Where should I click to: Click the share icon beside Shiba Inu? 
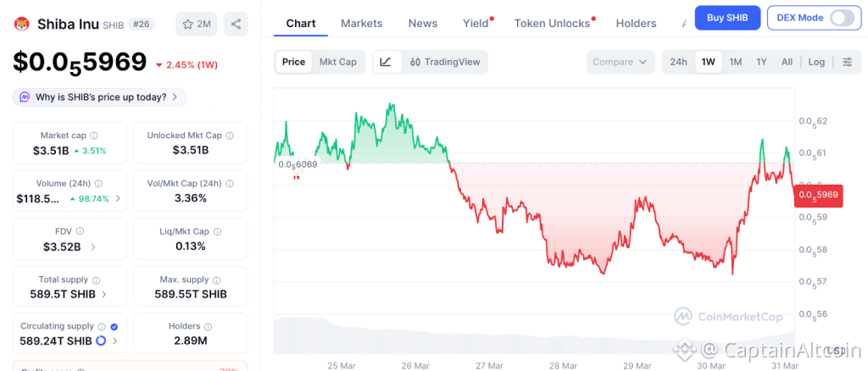[235, 24]
